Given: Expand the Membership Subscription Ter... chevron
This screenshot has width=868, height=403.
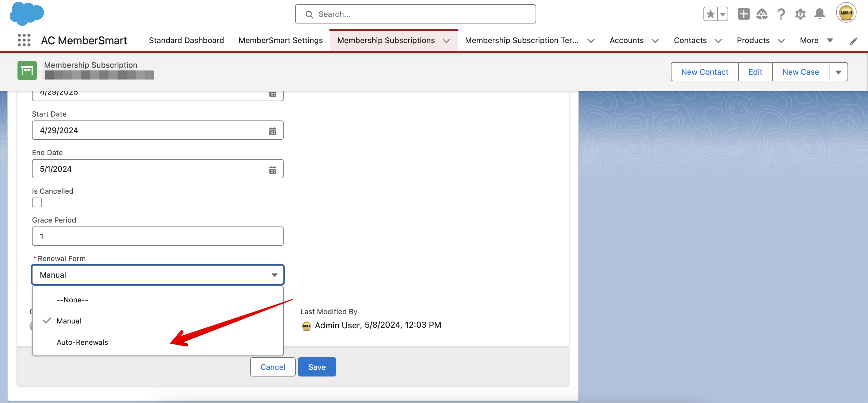Looking at the screenshot, I should click(591, 41).
